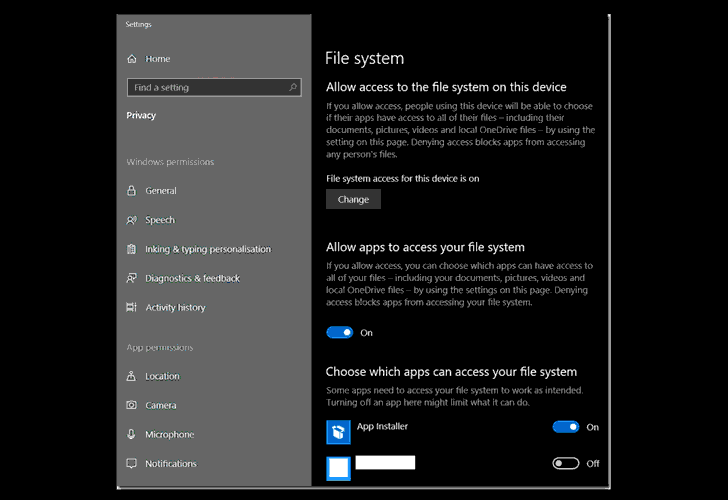Click the Inking & typing clipboard icon

(132, 249)
